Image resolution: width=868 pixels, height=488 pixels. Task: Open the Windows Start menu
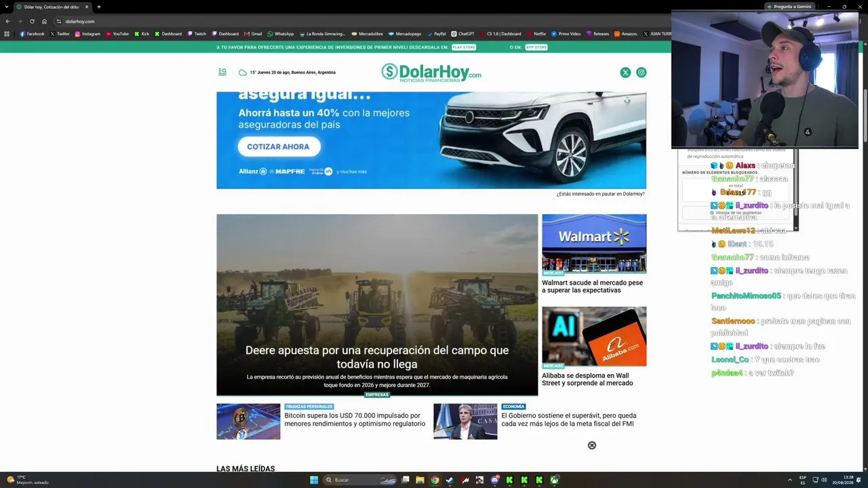[314, 480]
